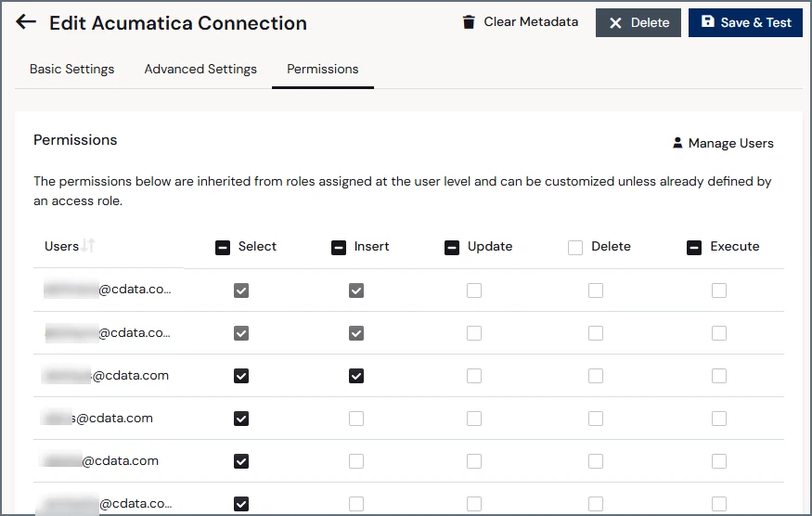The width and height of the screenshot is (812, 516).
Task: Click the Delete label on the top button
Action: [x=650, y=23]
